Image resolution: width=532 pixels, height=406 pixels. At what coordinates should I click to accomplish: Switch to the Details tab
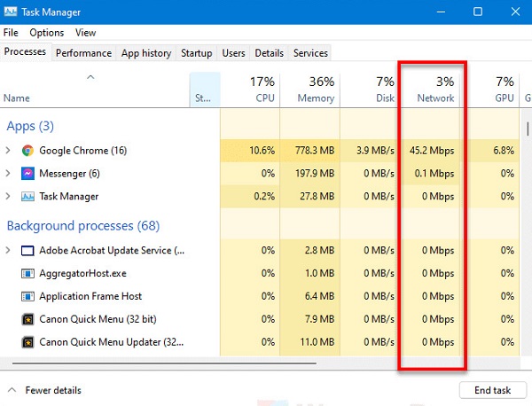click(x=269, y=53)
